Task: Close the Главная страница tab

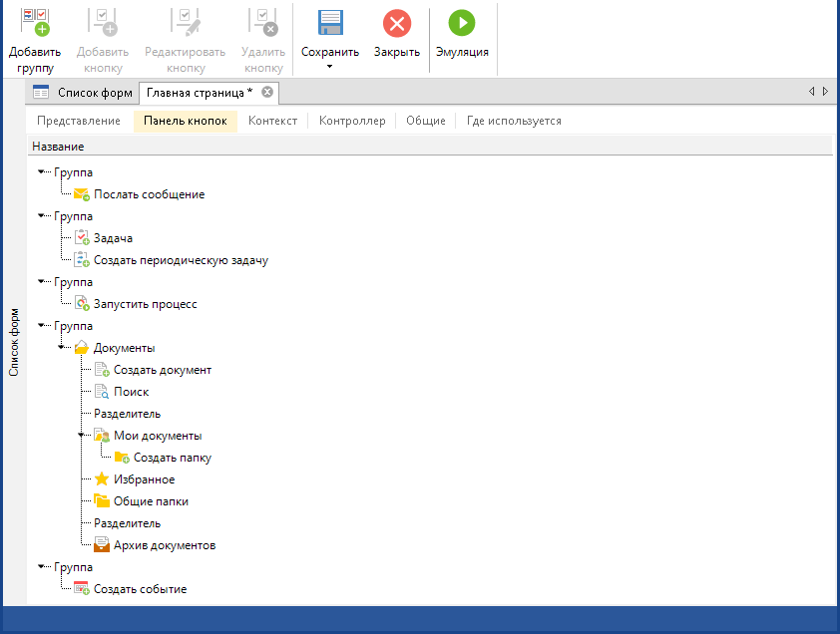Action: coord(266,93)
